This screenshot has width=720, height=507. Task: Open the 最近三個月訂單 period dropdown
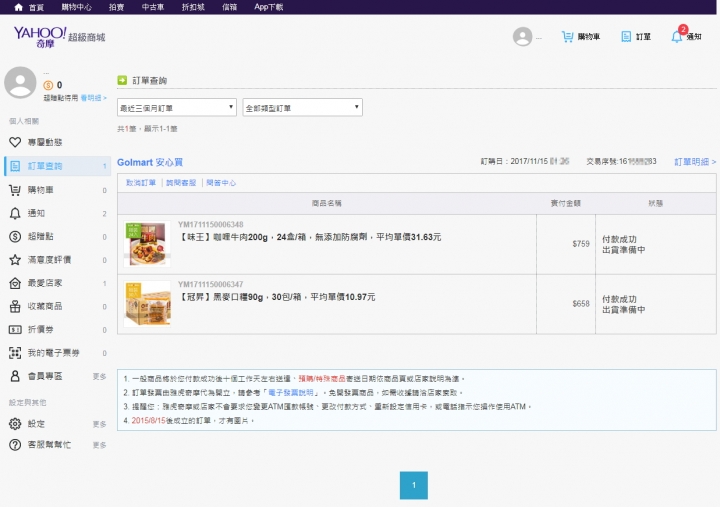coord(177,107)
